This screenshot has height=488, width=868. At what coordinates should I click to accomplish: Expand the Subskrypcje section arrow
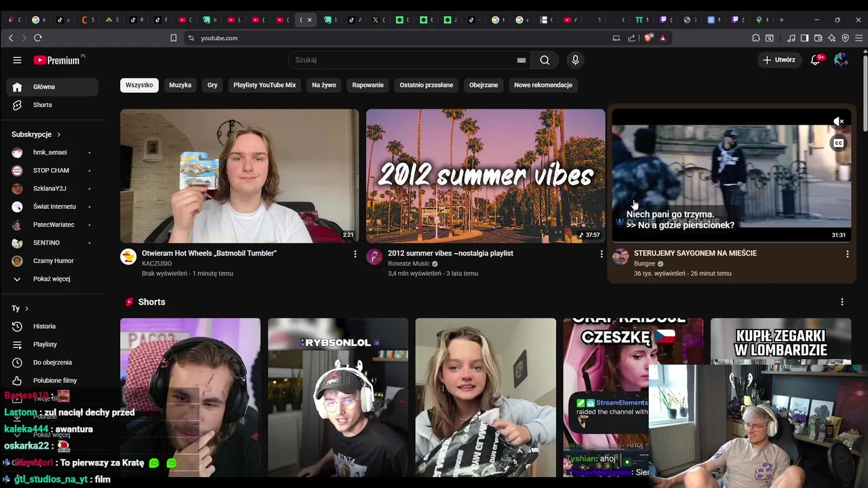[x=59, y=134]
